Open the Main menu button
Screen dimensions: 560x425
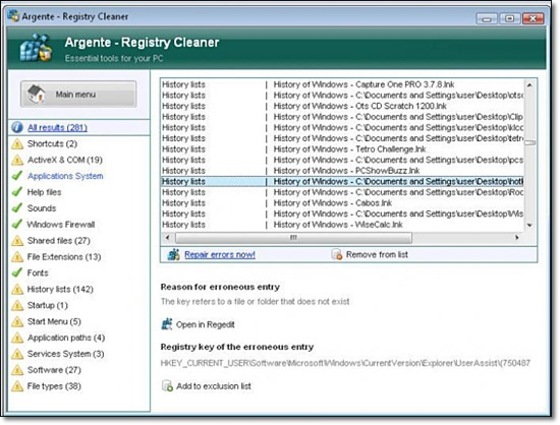pos(78,94)
